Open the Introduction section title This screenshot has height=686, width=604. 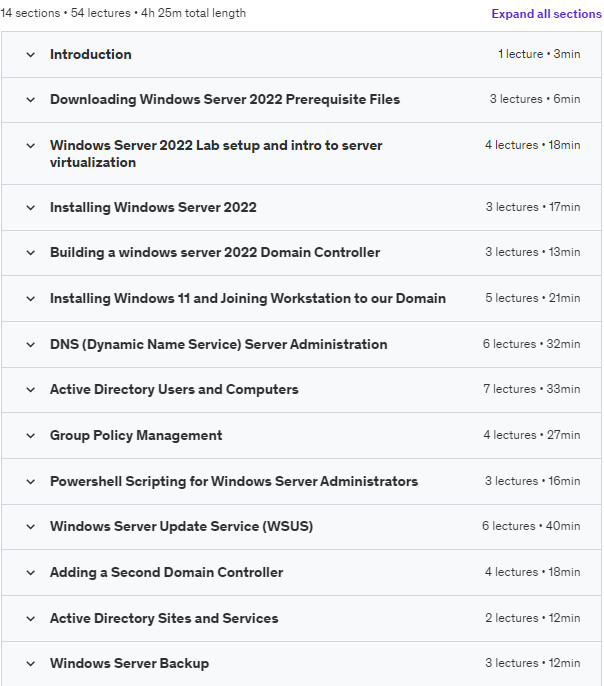(91, 54)
